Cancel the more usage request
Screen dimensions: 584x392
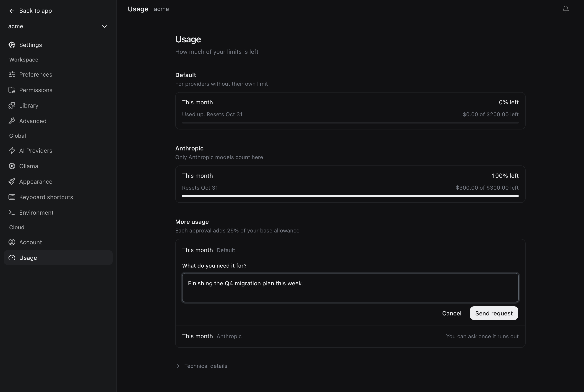click(452, 313)
